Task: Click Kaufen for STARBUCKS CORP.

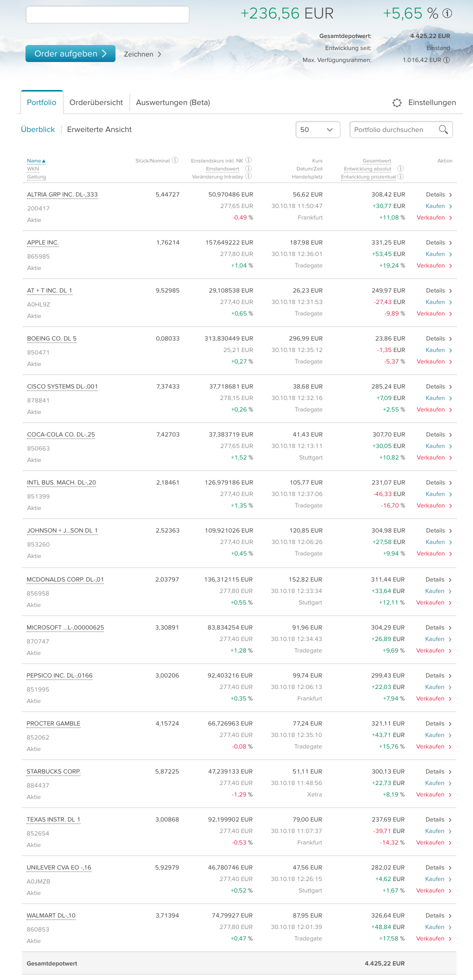Action: [434, 783]
